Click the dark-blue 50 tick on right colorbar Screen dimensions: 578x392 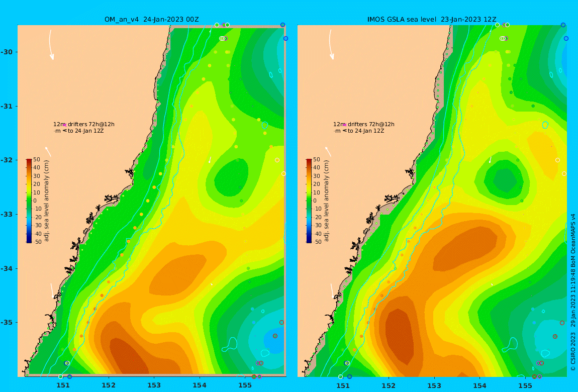[x=317, y=242]
